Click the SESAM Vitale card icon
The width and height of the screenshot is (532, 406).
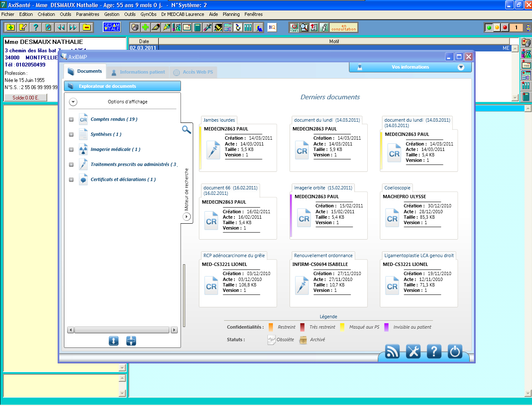pyautogui.click(x=112, y=27)
